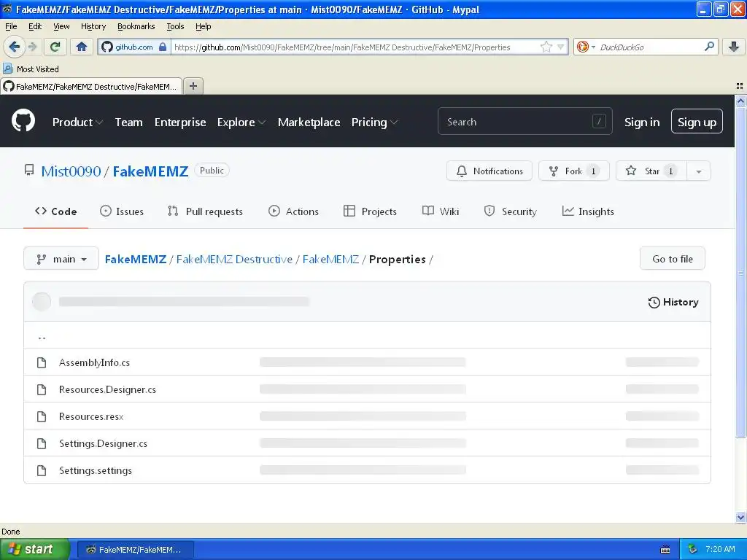Open the Tools menu

(x=175, y=26)
